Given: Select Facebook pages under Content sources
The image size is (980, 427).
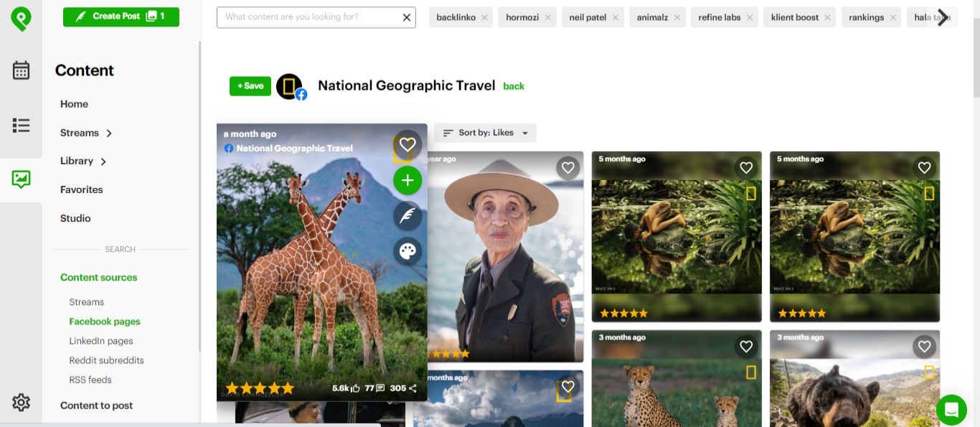Looking at the screenshot, I should click(105, 322).
